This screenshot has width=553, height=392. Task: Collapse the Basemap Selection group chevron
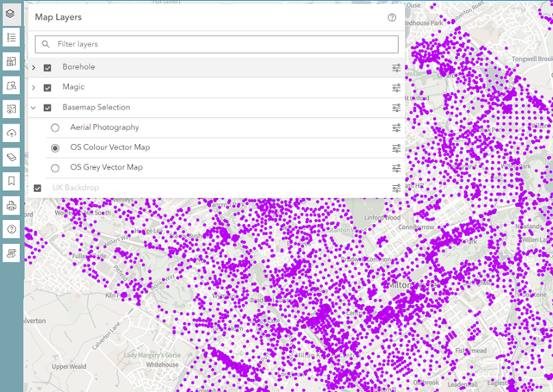33,108
